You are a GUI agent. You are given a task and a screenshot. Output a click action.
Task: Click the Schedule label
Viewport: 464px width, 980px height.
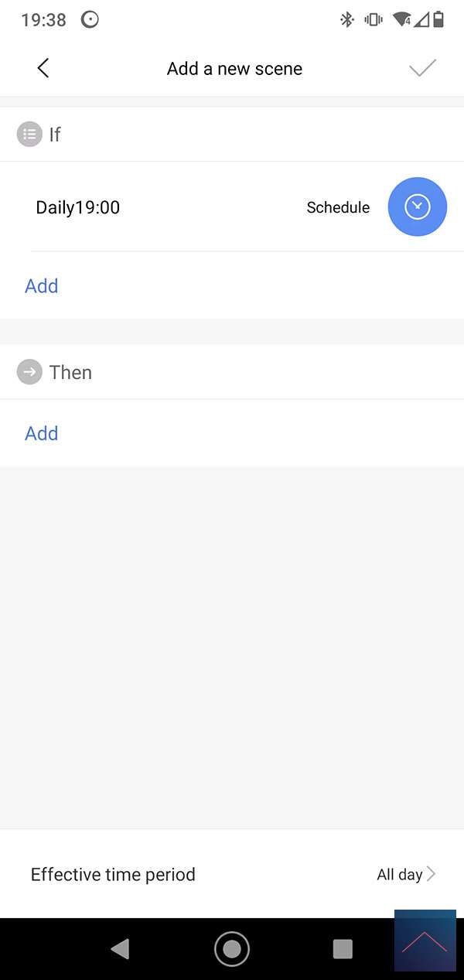click(338, 207)
